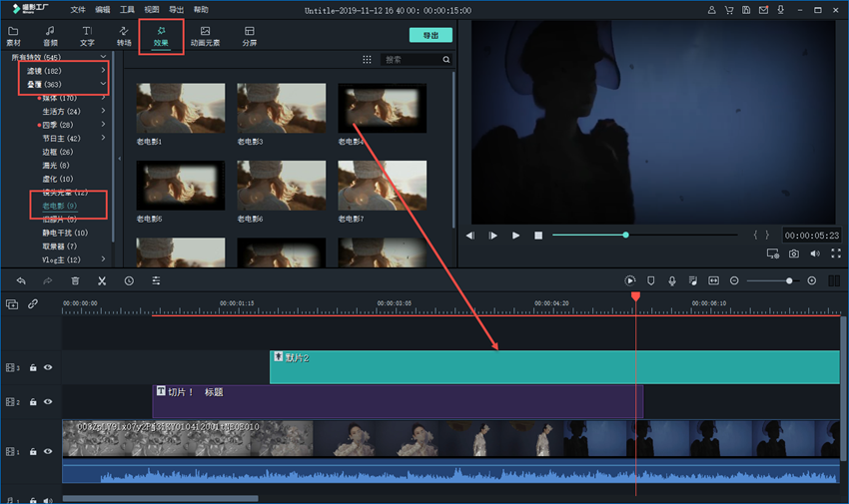Select the 老电影 (9) category
Image resolution: width=849 pixels, height=504 pixels.
(x=60, y=206)
